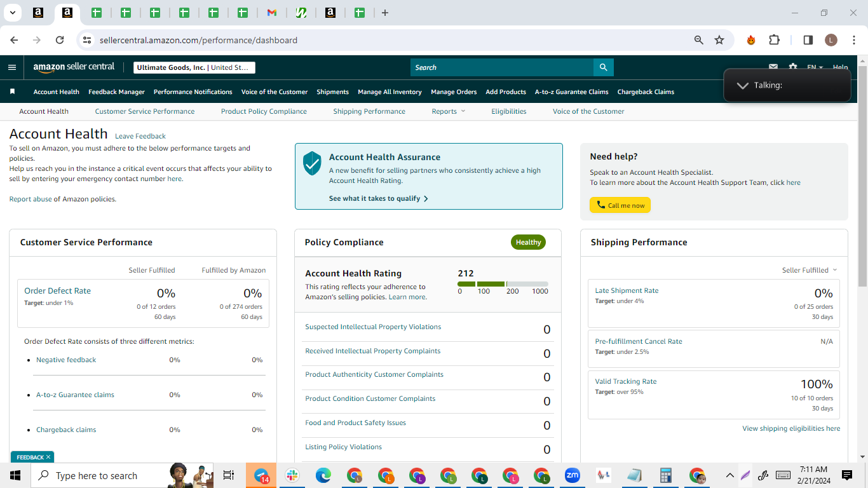Click the yellow Call me now button
The image size is (868, 488).
[620, 205]
